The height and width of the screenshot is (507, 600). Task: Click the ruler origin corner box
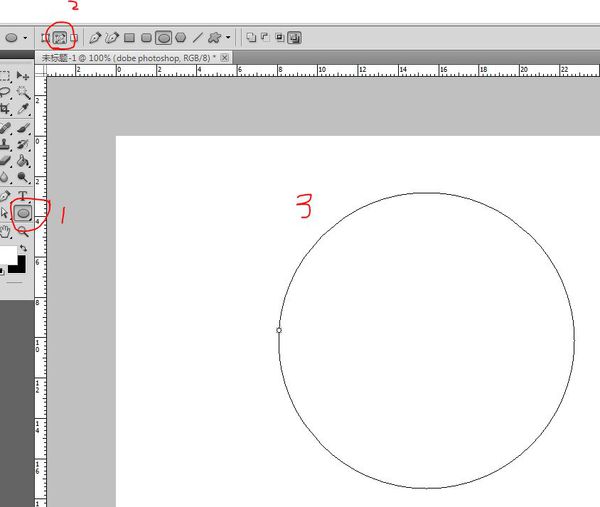(41, 70)
